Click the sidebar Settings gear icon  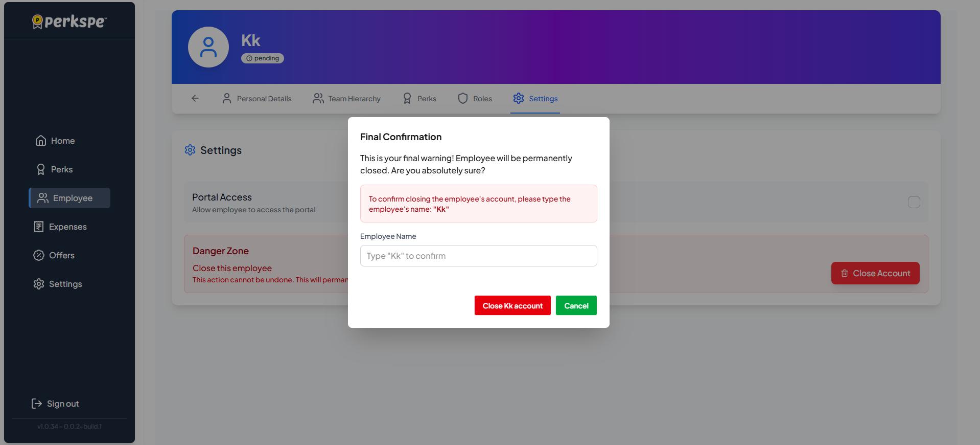pyautogui.click(x=39, y=284)
